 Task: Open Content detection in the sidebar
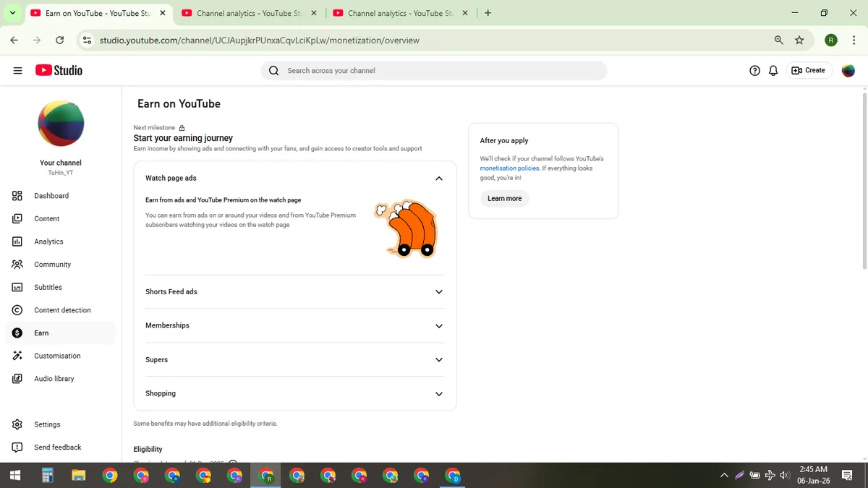click(x=61, y=310)
